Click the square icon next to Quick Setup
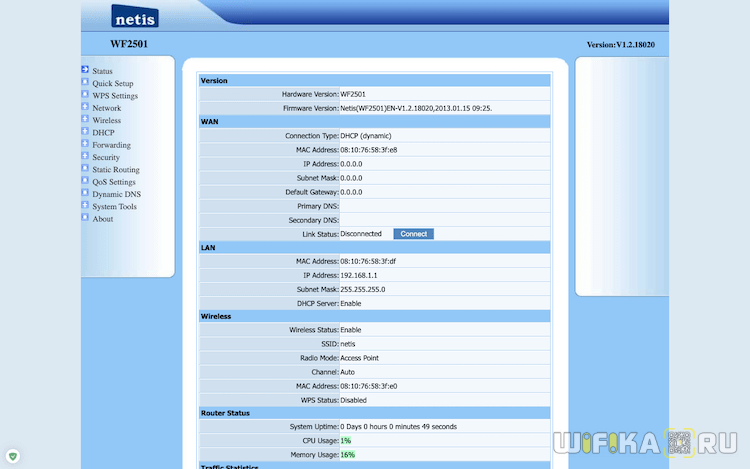This screenshot has height=469, width=750. point(85,82)
